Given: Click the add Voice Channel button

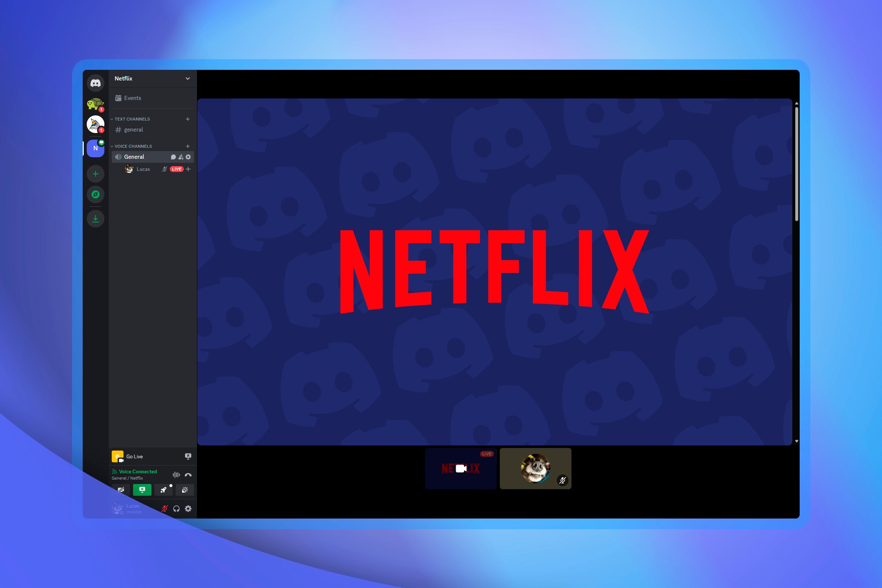Looking at the screenshot, I should [189, 146].
